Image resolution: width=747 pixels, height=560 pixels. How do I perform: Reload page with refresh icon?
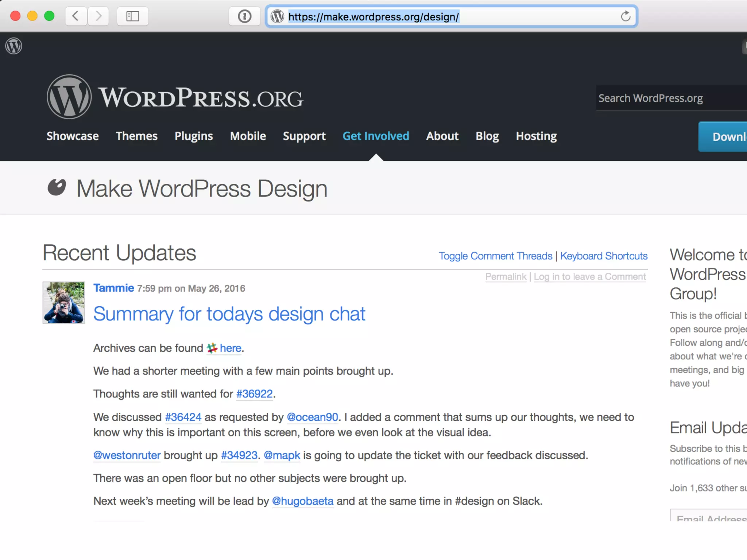click(x=625, y=16)
